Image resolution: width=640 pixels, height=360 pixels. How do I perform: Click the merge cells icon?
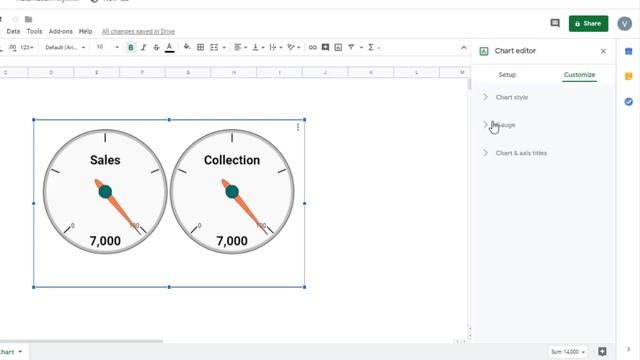[214, 47]
